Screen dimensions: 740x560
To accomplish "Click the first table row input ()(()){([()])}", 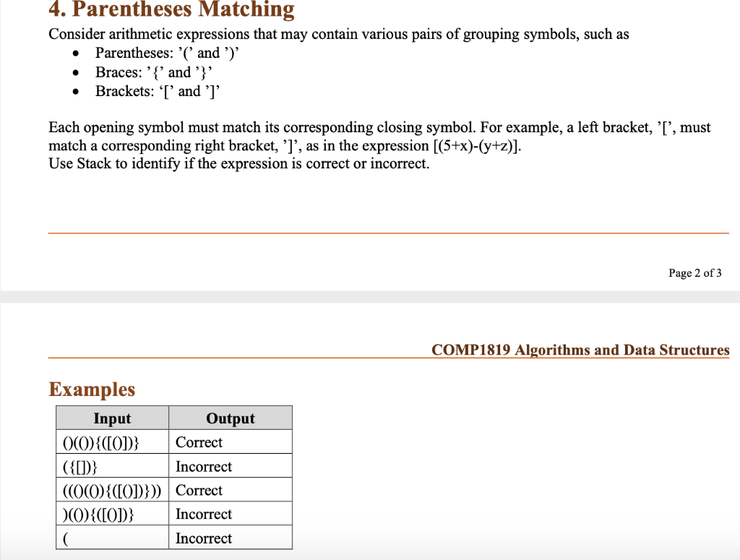I will [x=103, y=441].
